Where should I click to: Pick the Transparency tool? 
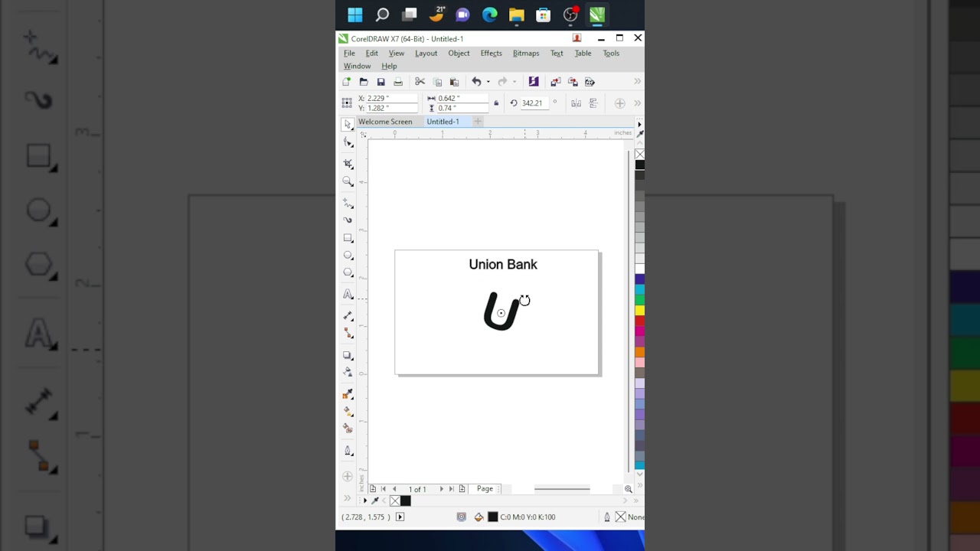pos(348,373)
